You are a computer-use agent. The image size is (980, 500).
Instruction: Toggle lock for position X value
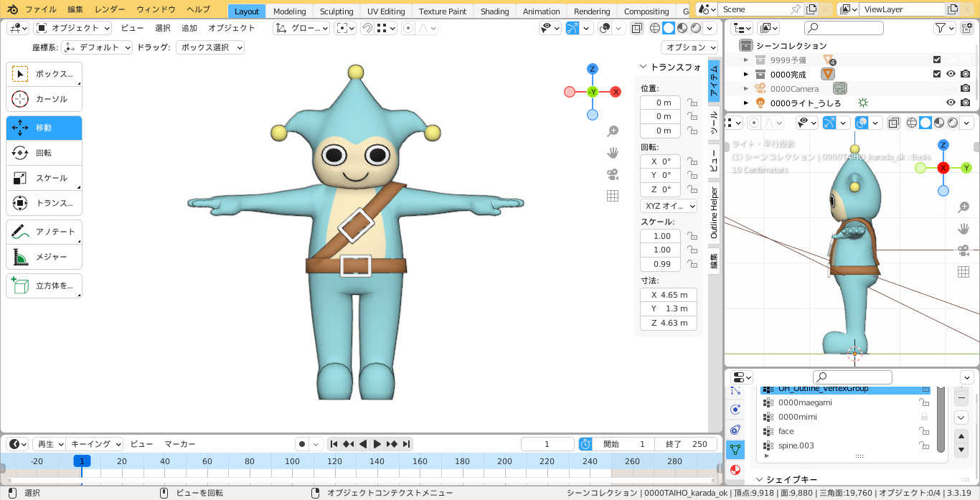(x=692, y=103)
